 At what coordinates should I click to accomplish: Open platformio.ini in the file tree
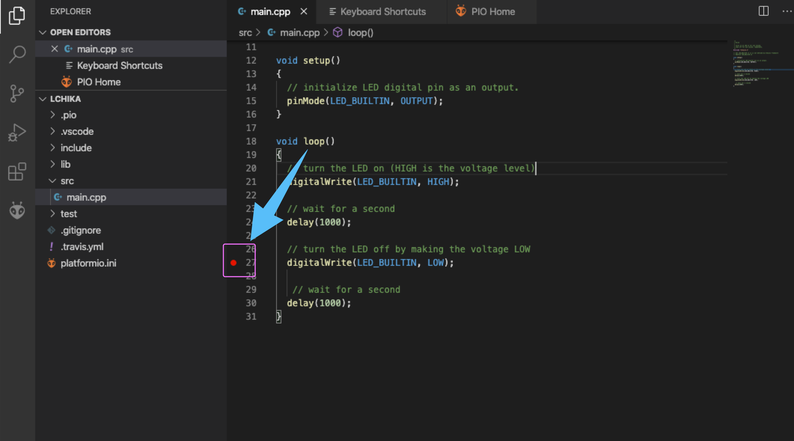(x=88, y=263)
